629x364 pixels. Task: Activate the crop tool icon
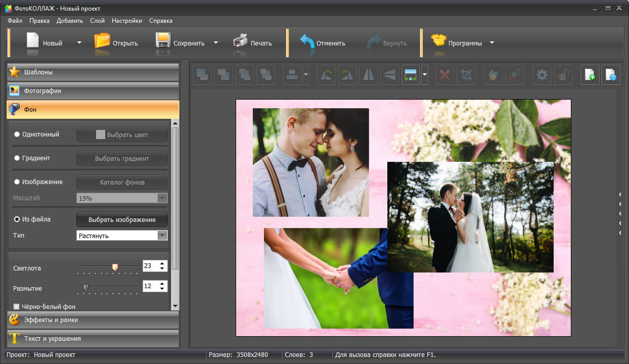tap(466, 75)
